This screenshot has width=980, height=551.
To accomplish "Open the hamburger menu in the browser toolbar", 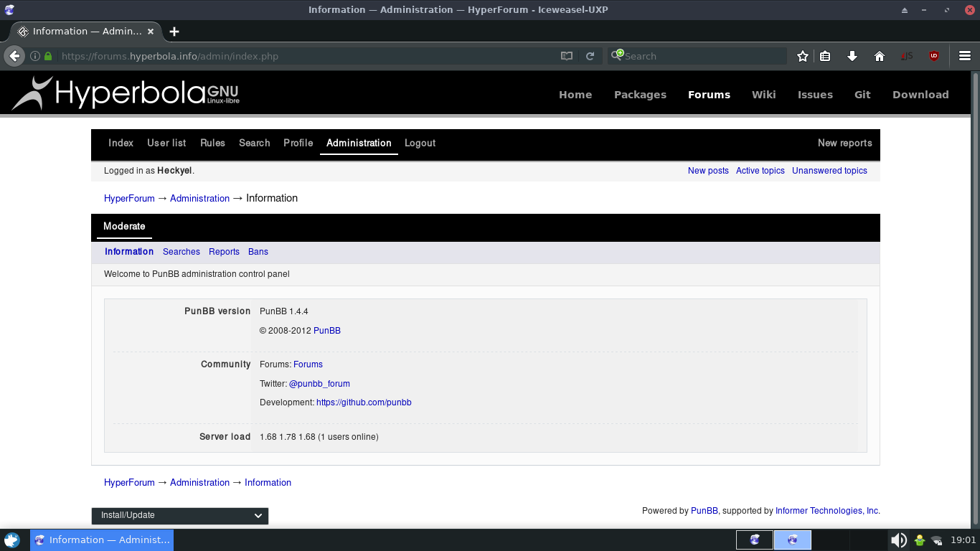I will pos(965,56).
